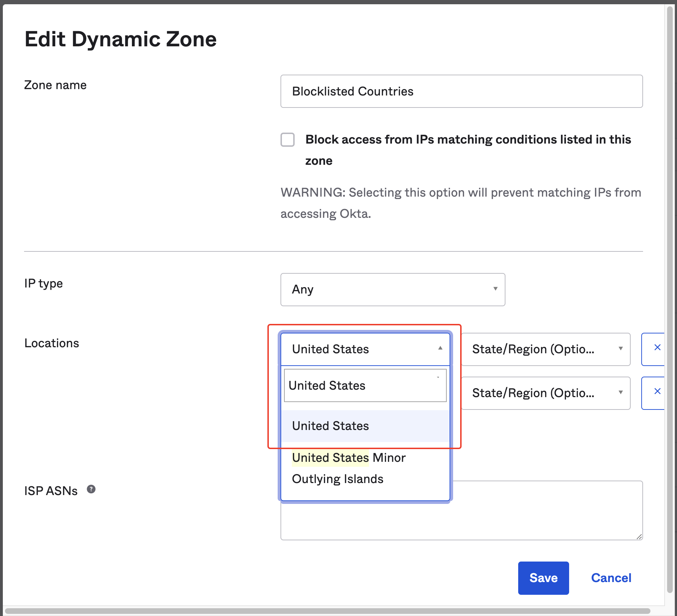Viewport: 677px width, 616px height.
Task: Click the horizontal scrollbar at the bottom
Action: pyautogui.click(x=328, y=611)
